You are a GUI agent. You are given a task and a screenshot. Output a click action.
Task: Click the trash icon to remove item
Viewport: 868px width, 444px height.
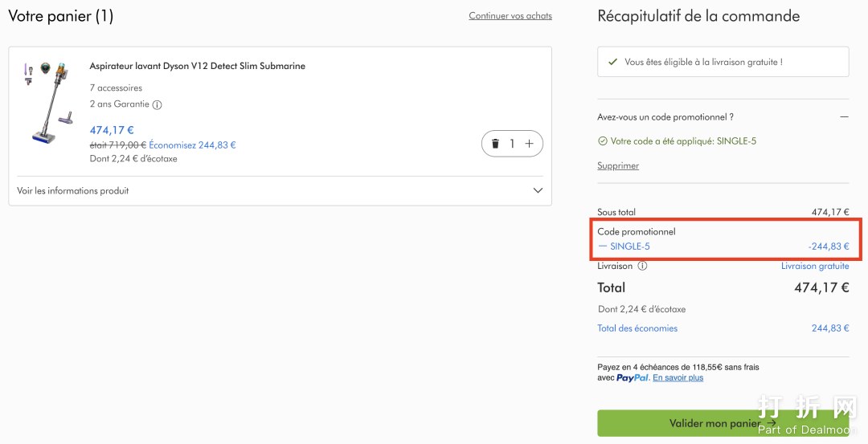pos(495,144)
